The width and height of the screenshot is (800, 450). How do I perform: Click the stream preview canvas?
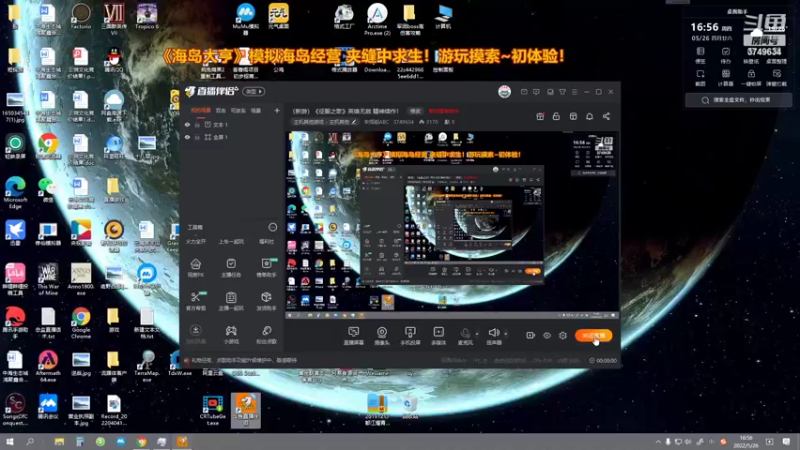point(452,225)
